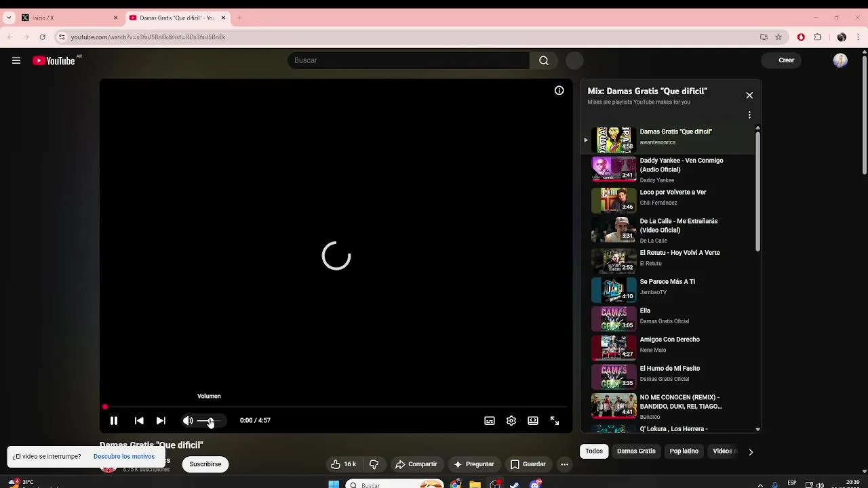Image resolution: width=868 pixels, height=488 pixels.
Task: Install app icon in address bar
Action: pyautogui.click(x=764, y=37)
